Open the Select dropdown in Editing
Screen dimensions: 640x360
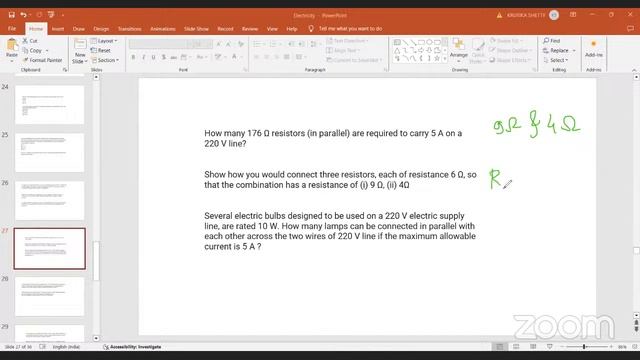(x=556, y=60)
